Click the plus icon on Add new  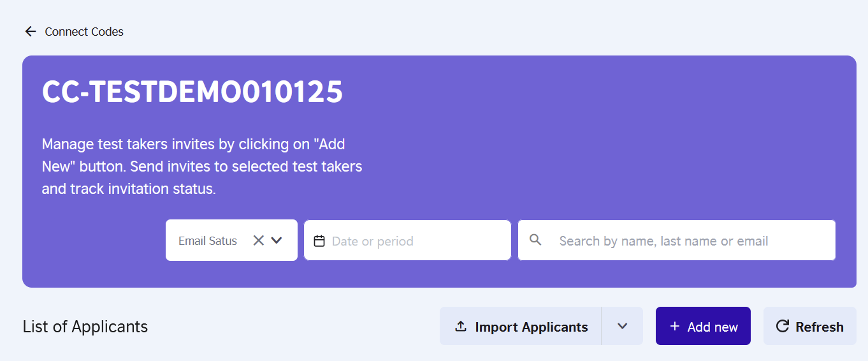[675, 327]
